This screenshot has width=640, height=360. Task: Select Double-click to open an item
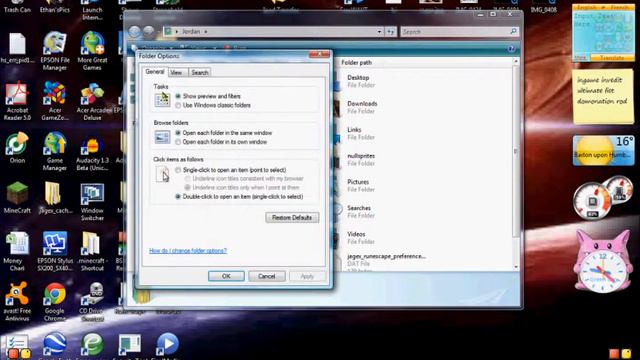pyautogui.click(x=178, y=197)
